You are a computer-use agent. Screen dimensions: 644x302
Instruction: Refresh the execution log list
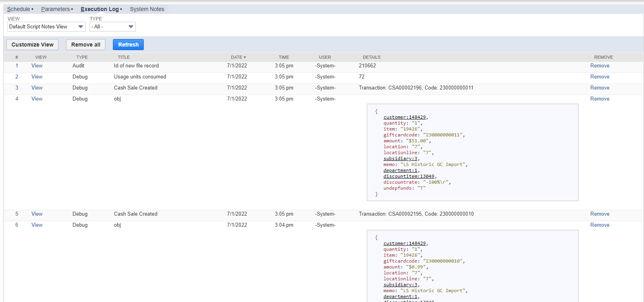pyautogui.click(x=128, y=45)
